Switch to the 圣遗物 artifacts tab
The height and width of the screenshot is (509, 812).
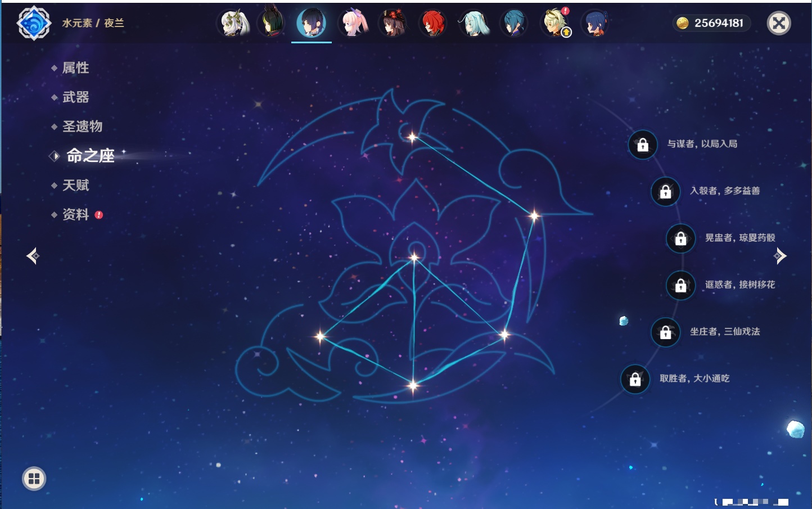click(x=82, y=127)
